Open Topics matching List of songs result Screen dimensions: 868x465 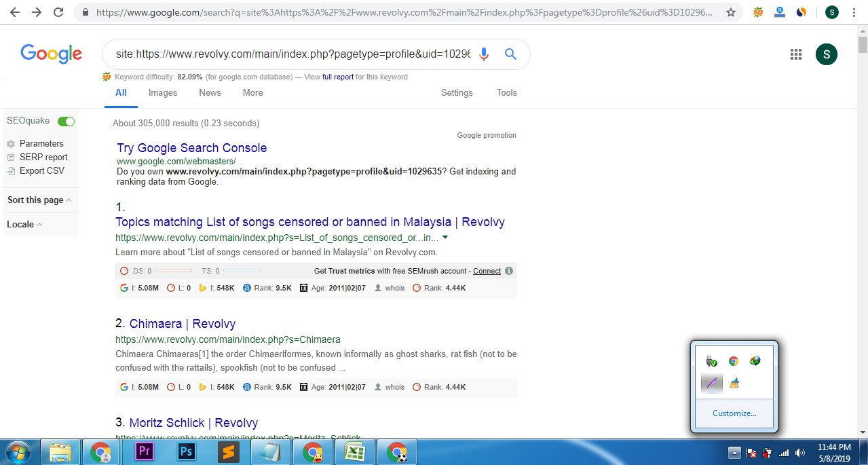tap(310, 222)
